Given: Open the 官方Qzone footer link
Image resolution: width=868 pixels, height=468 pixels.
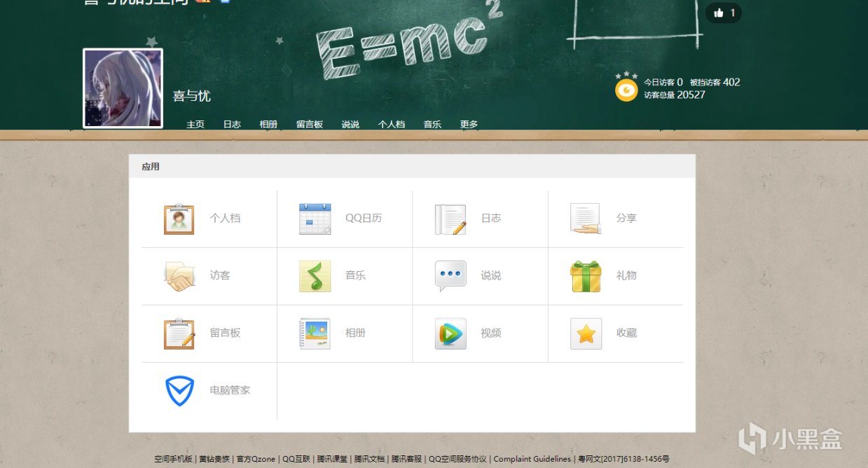Looking at the screenshot, I should [256, 459].
